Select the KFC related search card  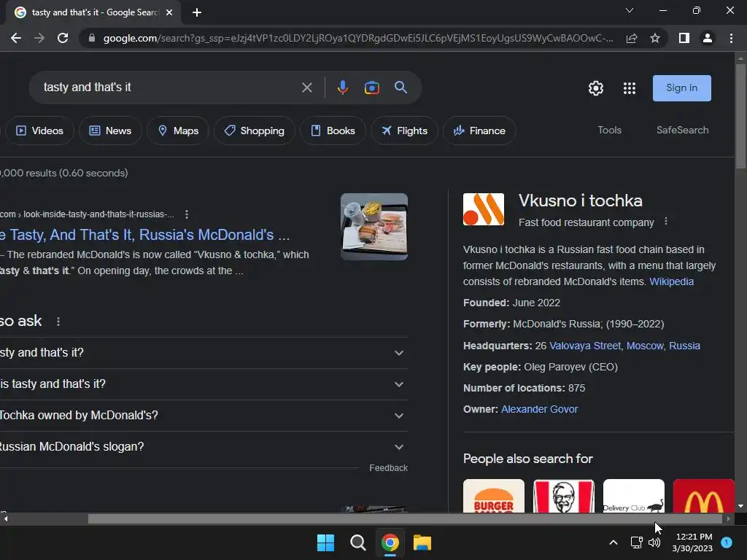(564, 496)
